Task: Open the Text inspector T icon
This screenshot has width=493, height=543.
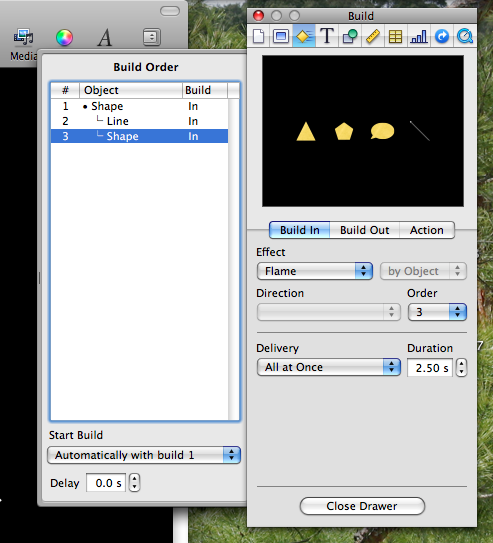Action: point(327,36)
